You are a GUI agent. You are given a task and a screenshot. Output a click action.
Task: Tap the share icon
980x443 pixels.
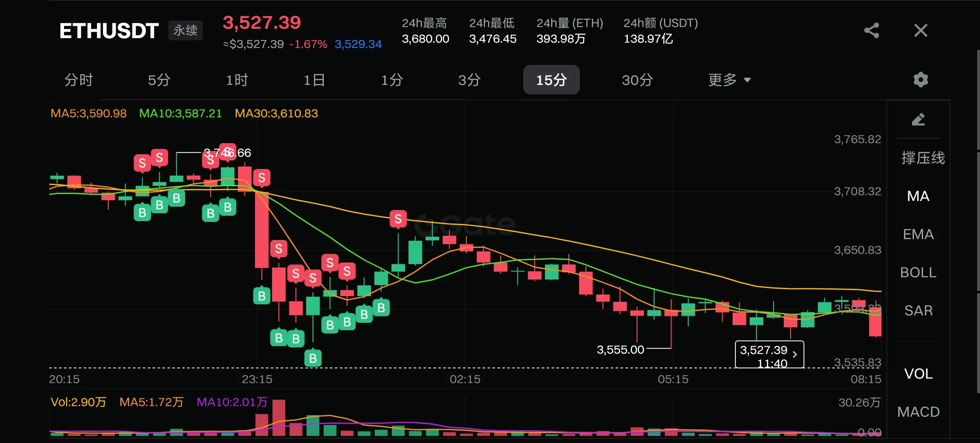(871, 31)
